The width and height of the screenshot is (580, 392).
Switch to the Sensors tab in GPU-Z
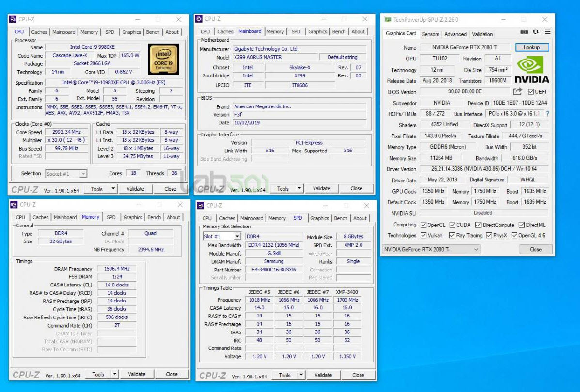[x=430, y=34]
